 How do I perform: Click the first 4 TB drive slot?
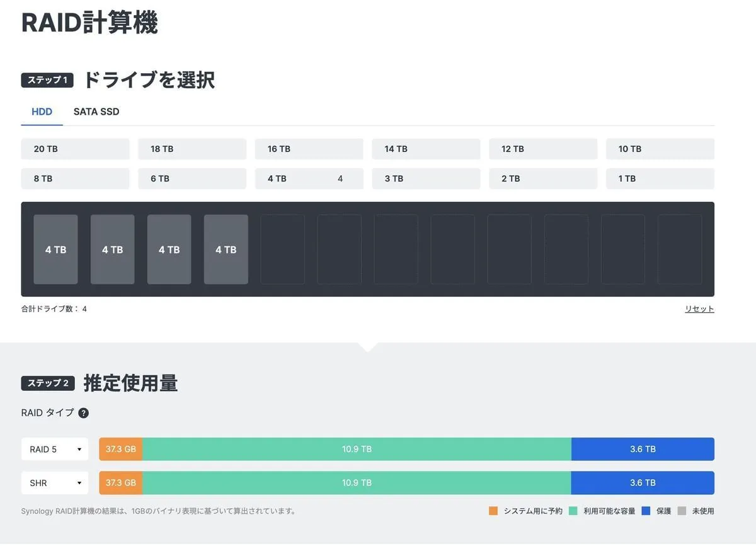55,250
